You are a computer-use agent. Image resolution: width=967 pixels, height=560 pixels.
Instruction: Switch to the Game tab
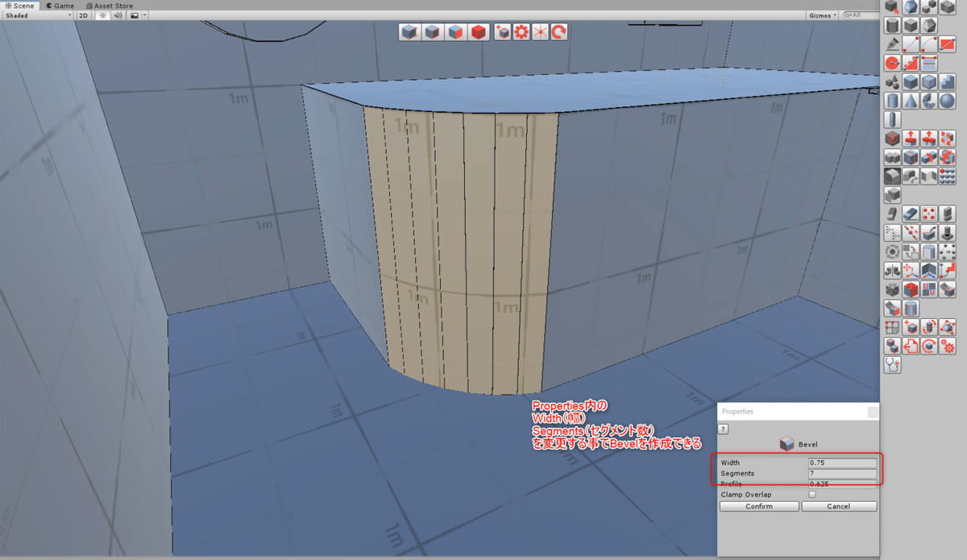coord(60,6)
